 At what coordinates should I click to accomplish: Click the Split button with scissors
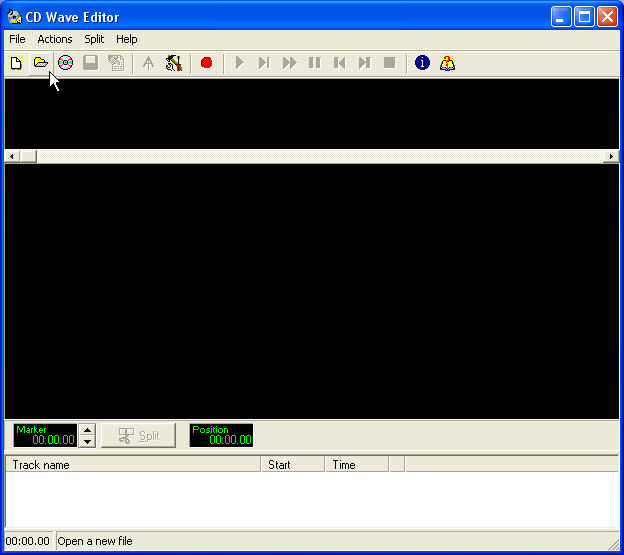[138, 436]
